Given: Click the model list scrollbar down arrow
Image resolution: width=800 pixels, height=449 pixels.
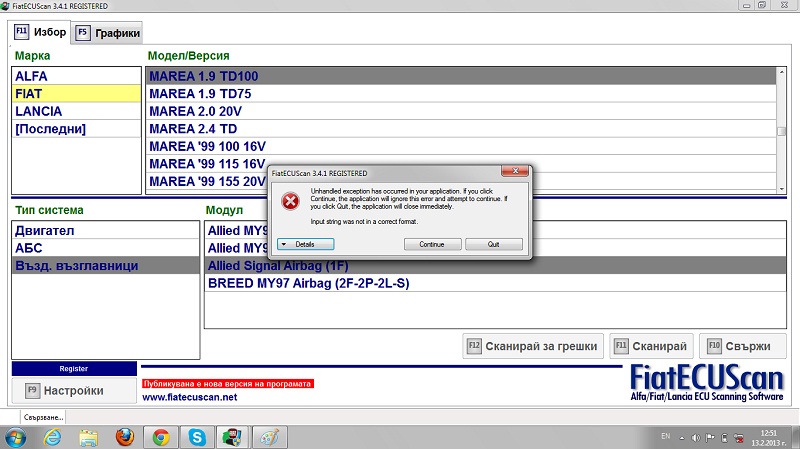Looking at the screenshot, I should (781, 187).
